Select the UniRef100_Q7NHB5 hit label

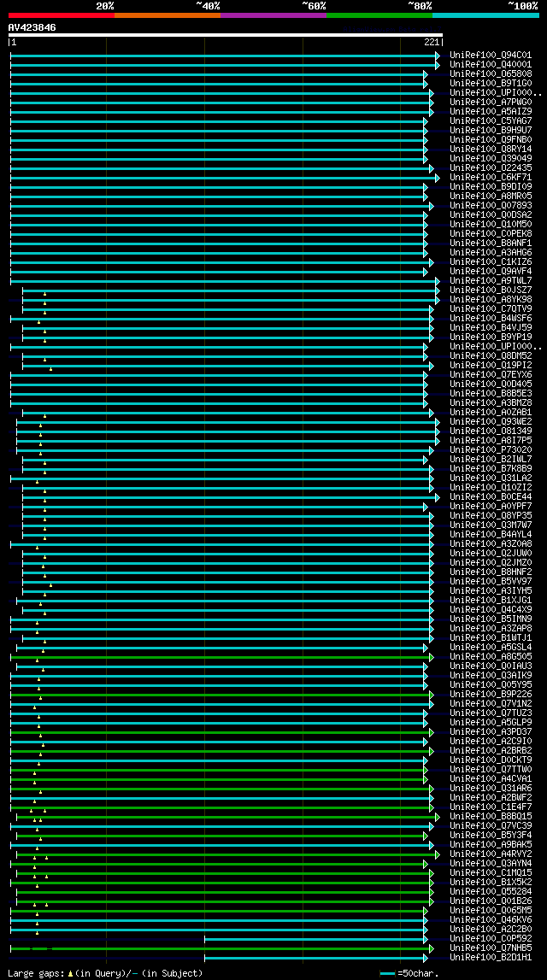[491, 948]
